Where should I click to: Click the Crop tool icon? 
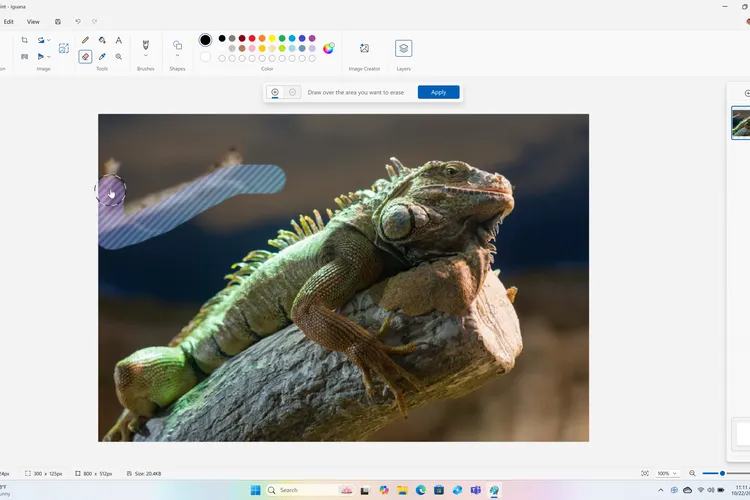click(25, 40)
